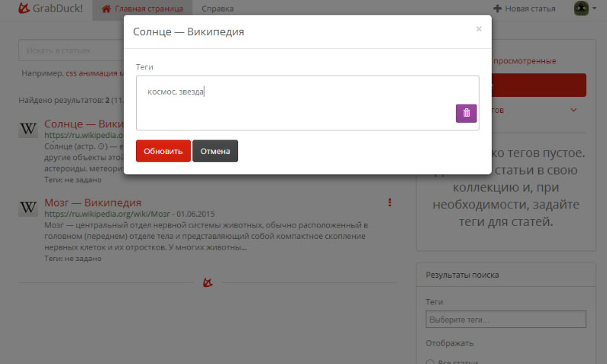Open three-dots menu for Мозг article

tap(390, 202)
